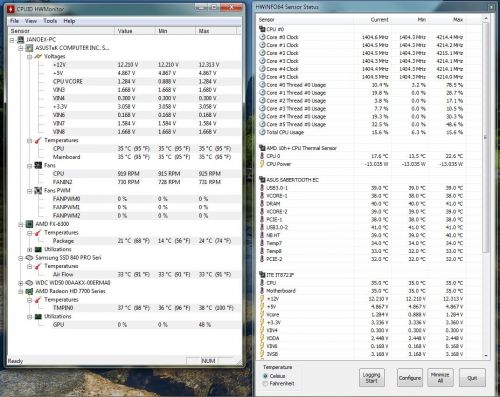Click the AMD Radeon HD 7700 GPU icon
Screen dimensions: 500x397
(x=29, y=291)
